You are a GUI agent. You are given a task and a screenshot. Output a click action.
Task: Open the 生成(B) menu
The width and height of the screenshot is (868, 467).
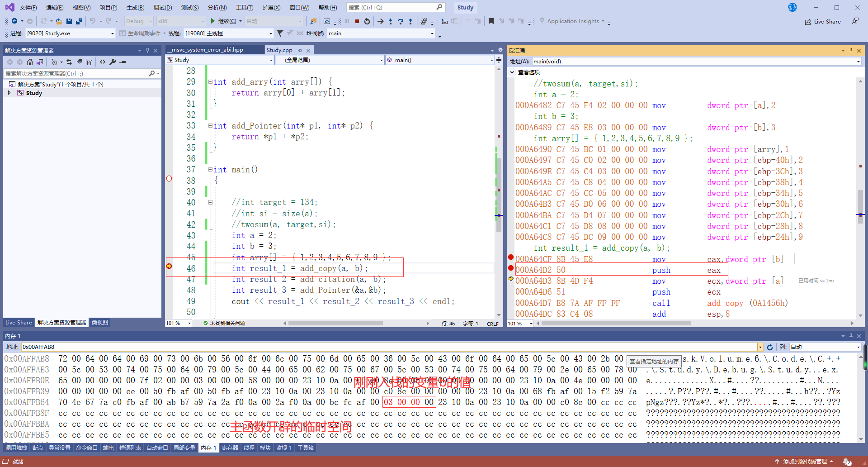pos(136,7)
